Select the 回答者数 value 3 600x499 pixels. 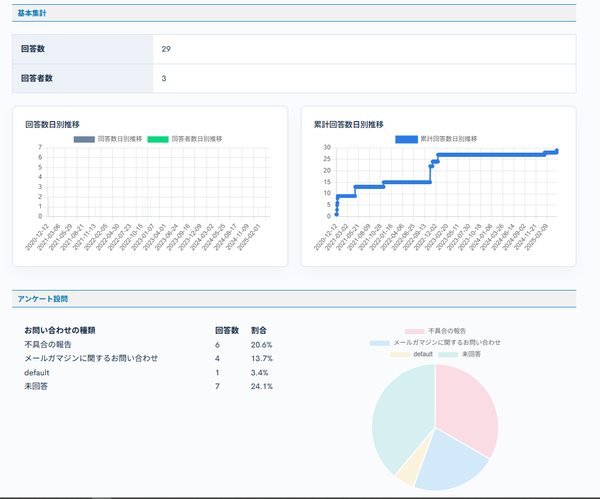(164, 78)
